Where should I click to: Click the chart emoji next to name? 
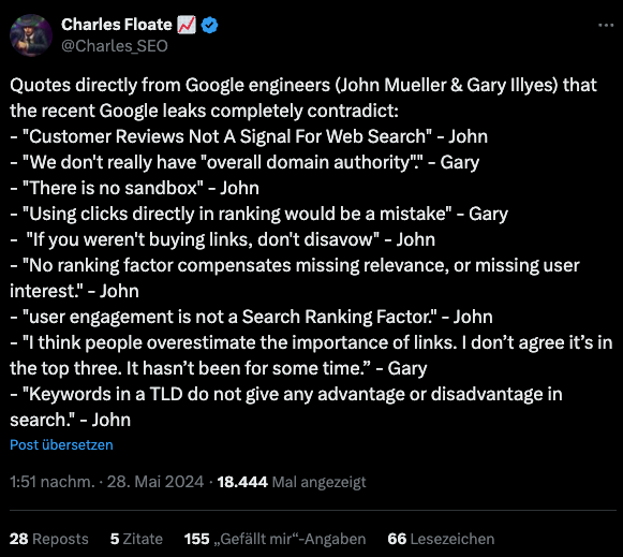tap(186, 25)
